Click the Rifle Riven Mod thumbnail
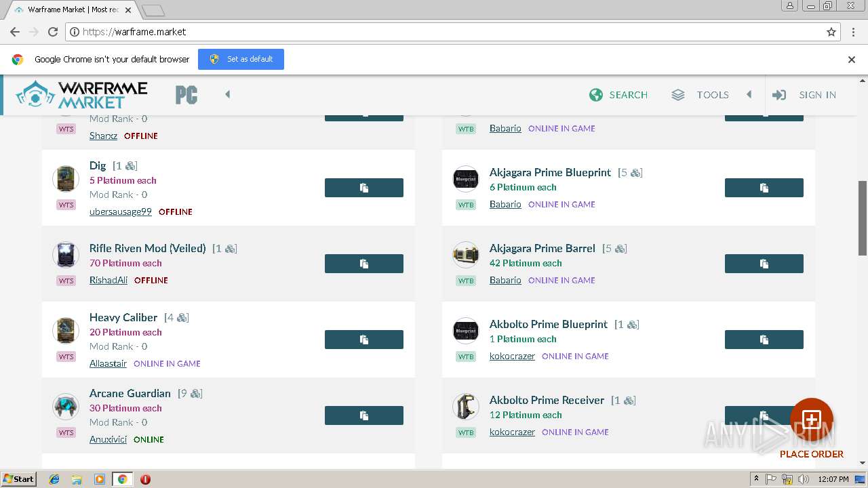 point(66,255)
